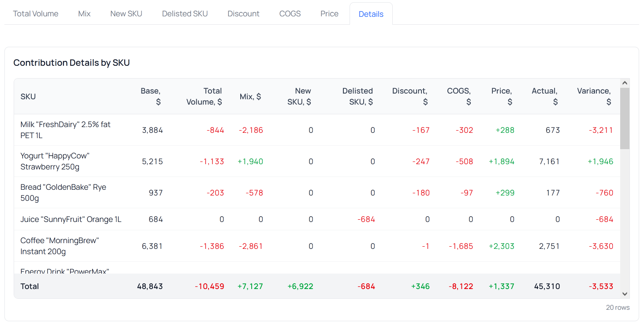Click the Base, $ column header
The image size is (644, 323).
tap(151, 96)
